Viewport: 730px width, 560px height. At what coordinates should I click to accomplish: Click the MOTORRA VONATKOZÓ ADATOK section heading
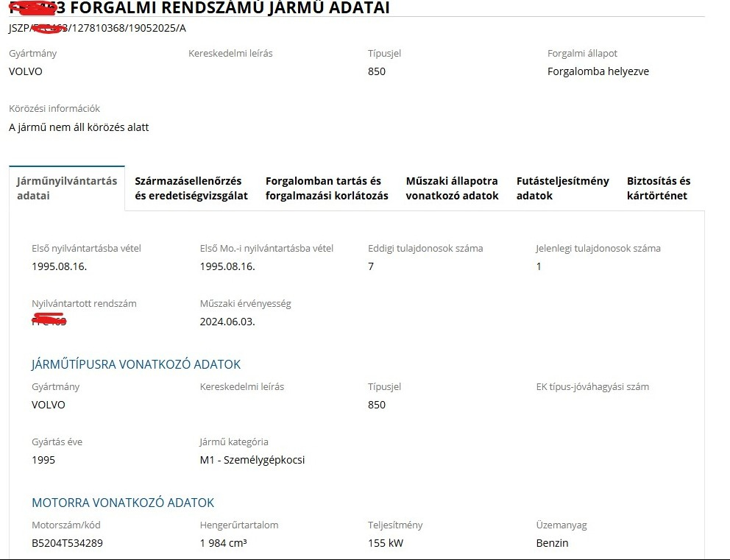point(123,503)
